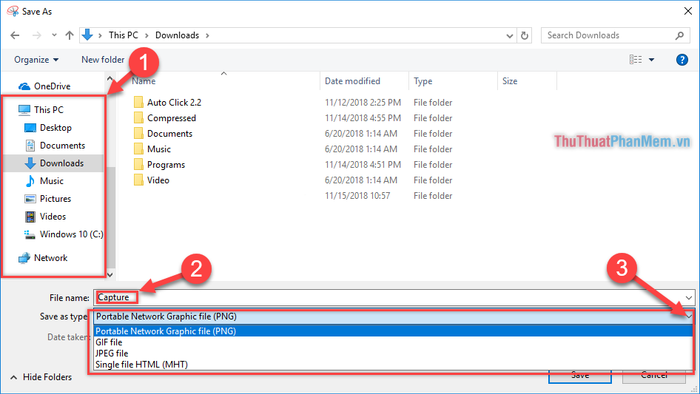Click the magnifier search icon

coord(679,35)
